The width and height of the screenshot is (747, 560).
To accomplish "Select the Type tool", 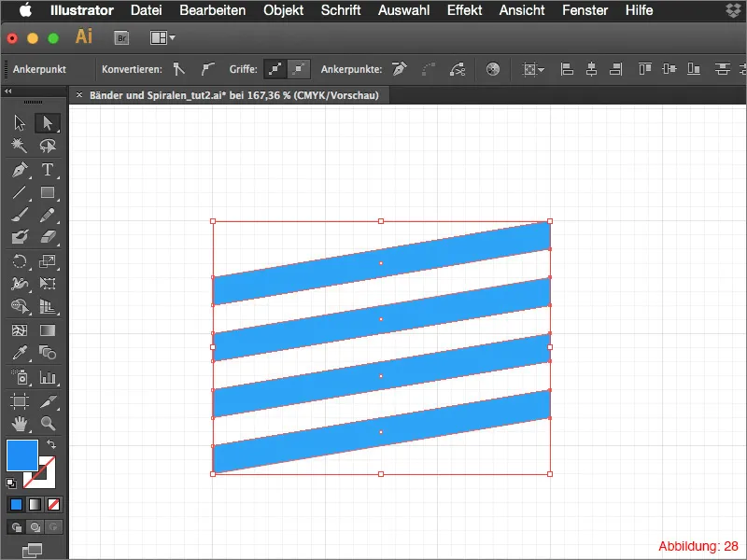I will (x=48, y=170).
